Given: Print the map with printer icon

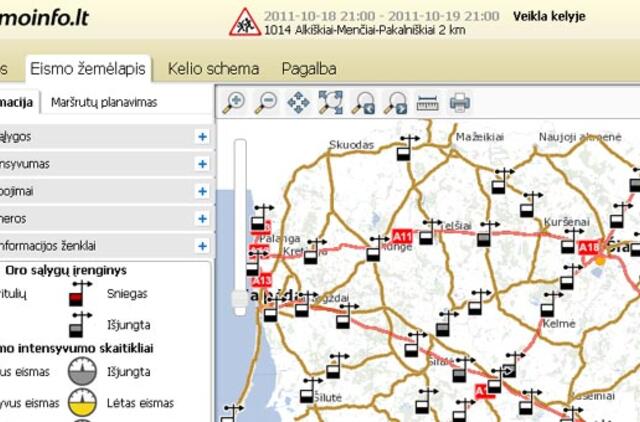Looking at the screenshot, I should point(460,102).
